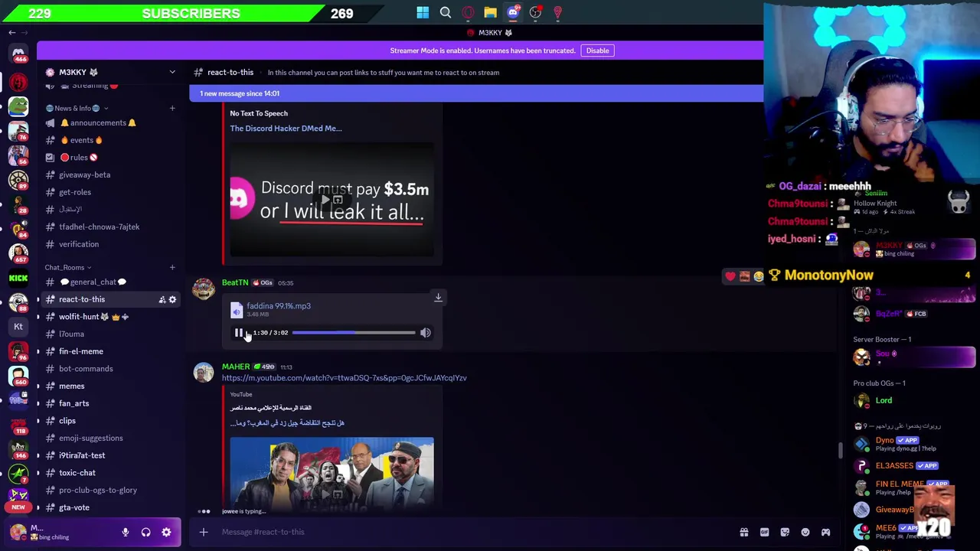
Task: Open the emoji-suggestions channel
Action: point(90,438)
